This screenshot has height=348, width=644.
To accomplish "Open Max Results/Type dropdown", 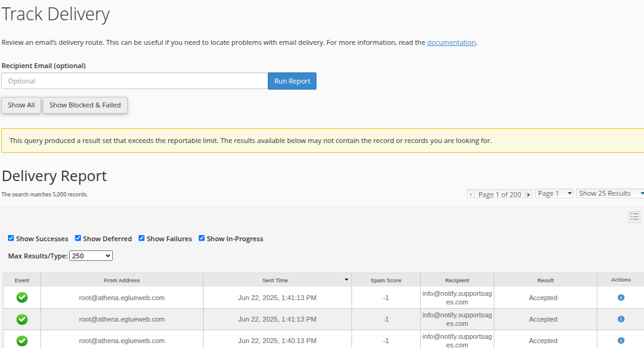I will (x=91, y=255).
